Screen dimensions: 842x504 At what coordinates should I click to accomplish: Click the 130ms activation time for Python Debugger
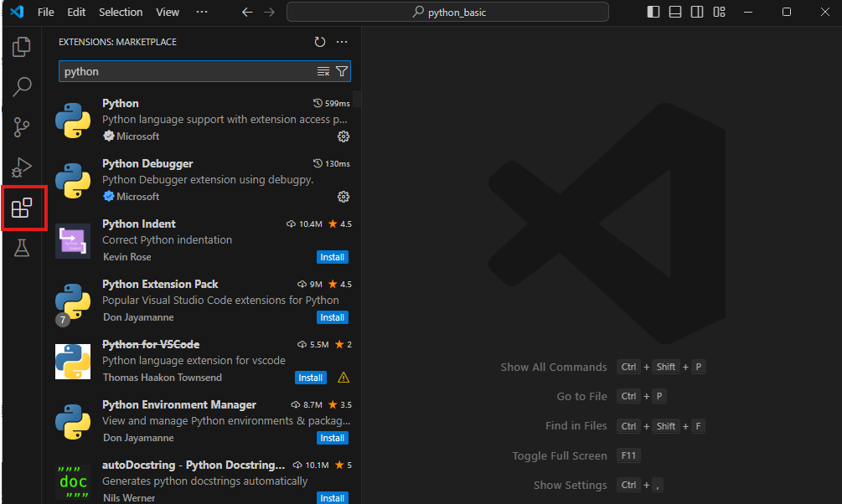[x=332, y=164]
